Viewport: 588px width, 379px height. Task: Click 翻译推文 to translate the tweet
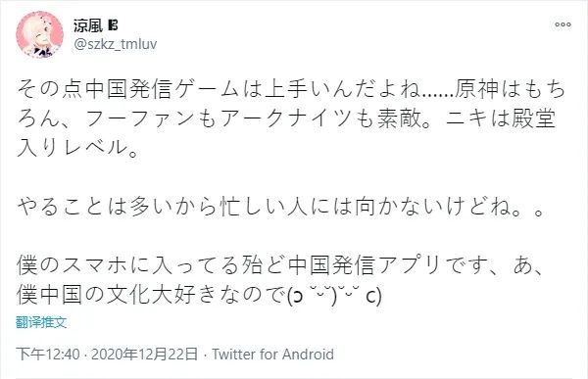point(41,322)
